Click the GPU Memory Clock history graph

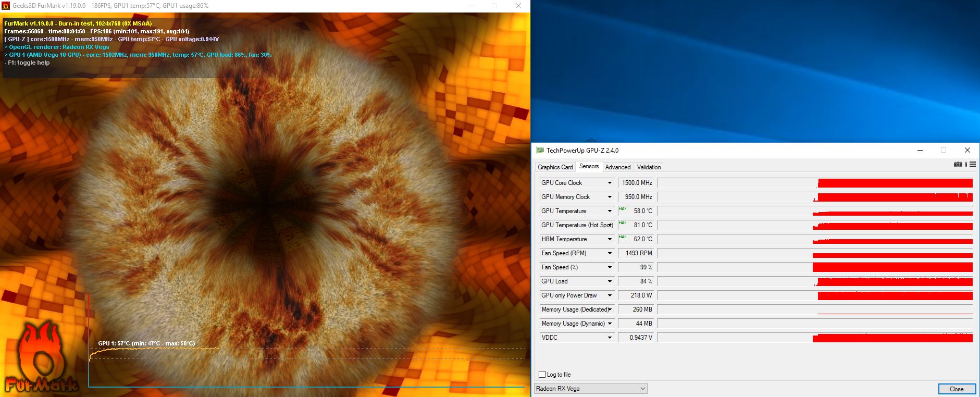tap(815, 197)
